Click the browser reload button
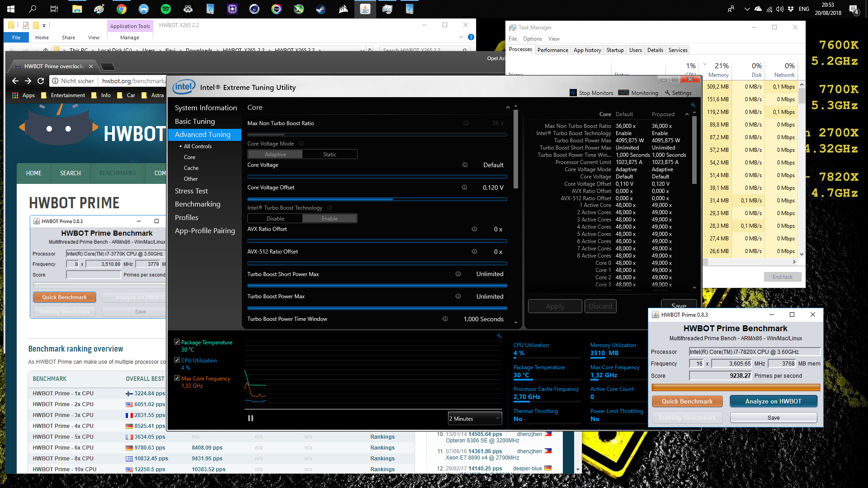 click(x=41, y=81)
